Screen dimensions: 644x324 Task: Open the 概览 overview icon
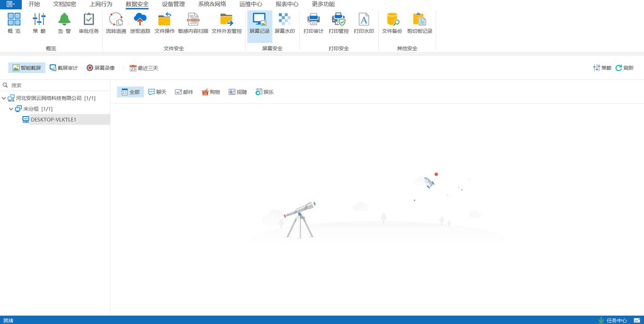(x=14, y=24)
